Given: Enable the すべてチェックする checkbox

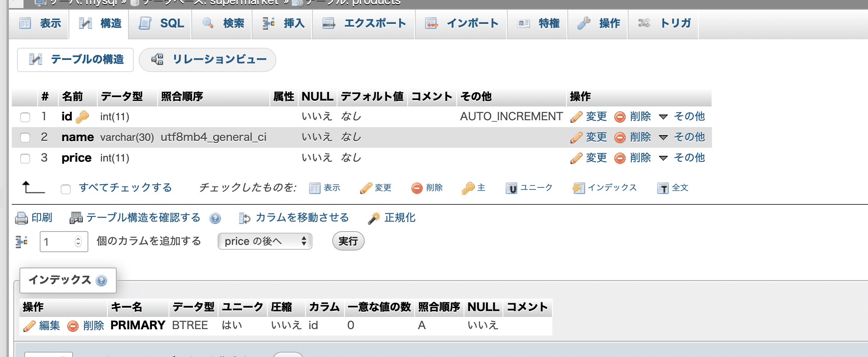Looking at the screenshot, I should [x=66, y=189].
